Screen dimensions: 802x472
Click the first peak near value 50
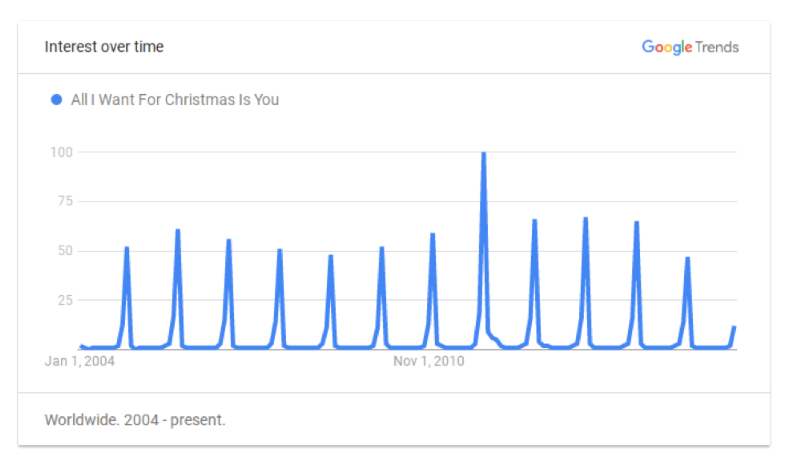pyautogui.click(x=127, y=249)
